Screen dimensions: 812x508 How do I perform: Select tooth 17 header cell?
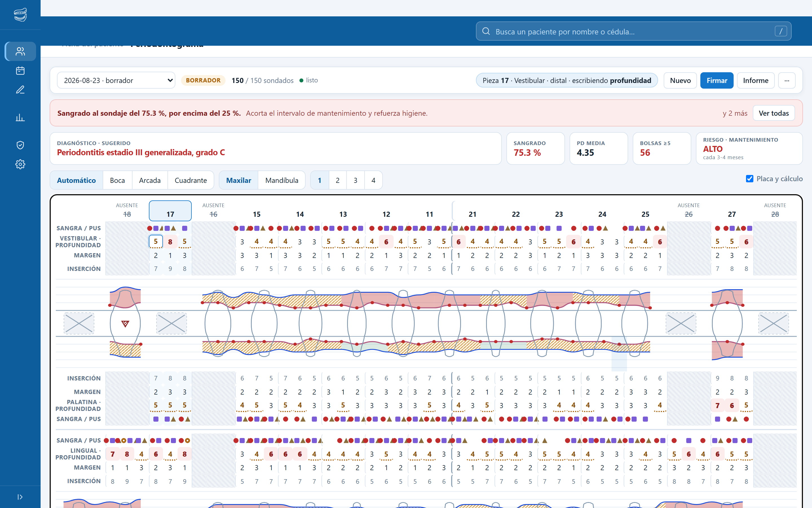pos(170,211)
